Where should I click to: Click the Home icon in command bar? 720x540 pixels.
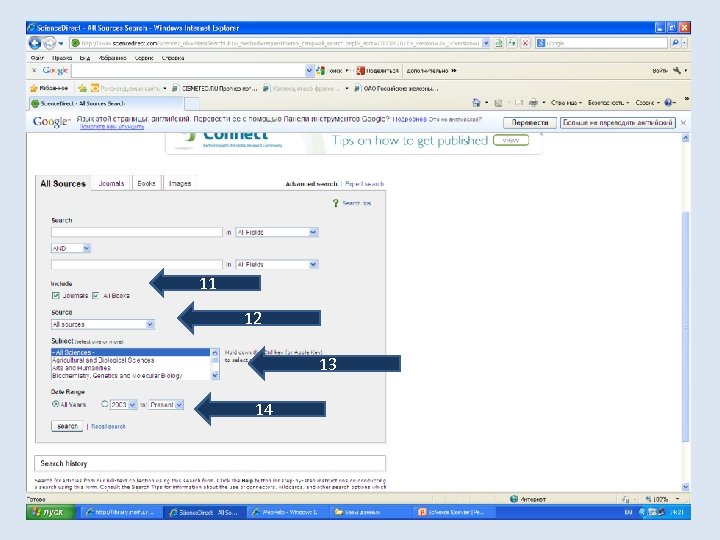pos(477,103)
